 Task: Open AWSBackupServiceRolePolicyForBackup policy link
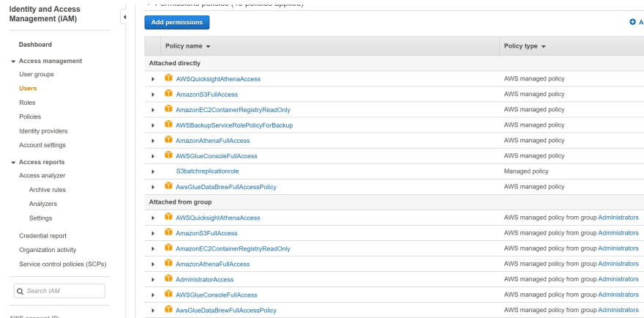coord(234,125)
